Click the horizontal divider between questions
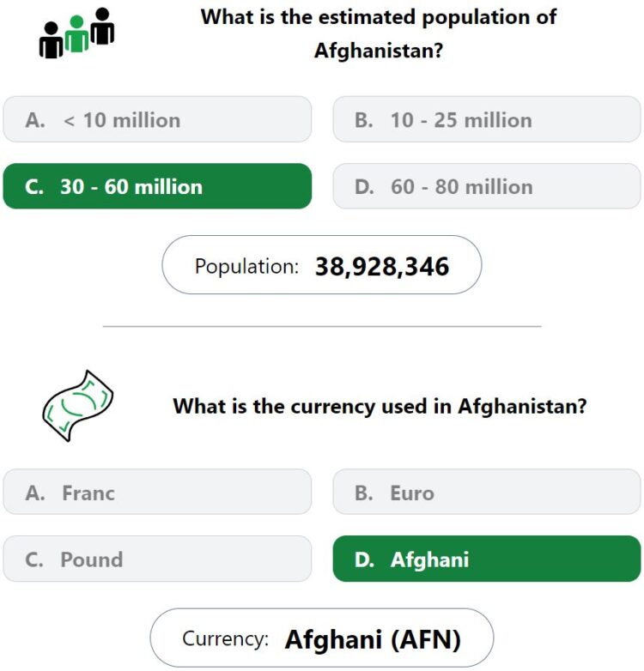This screenshot has height=671, width=644. pyautogui.click(x=322, y=326)
